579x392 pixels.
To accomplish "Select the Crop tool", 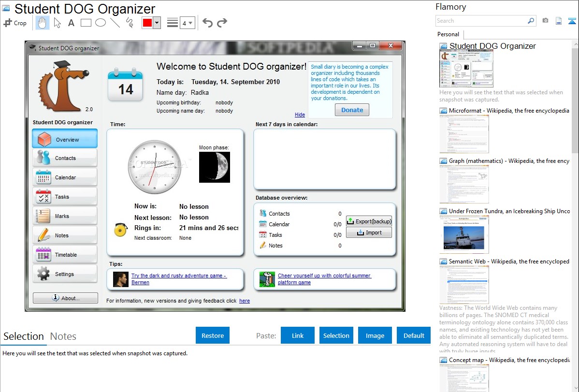I will [15, 23].
